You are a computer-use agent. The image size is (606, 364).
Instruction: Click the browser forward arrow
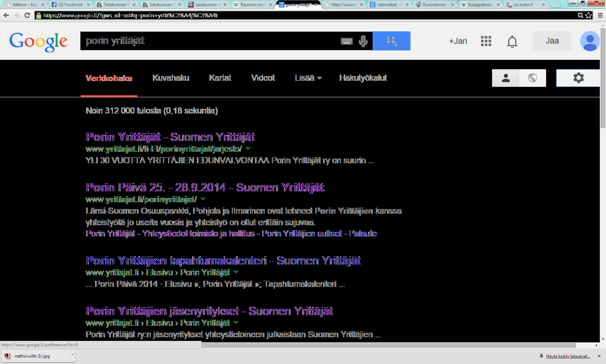17,15
